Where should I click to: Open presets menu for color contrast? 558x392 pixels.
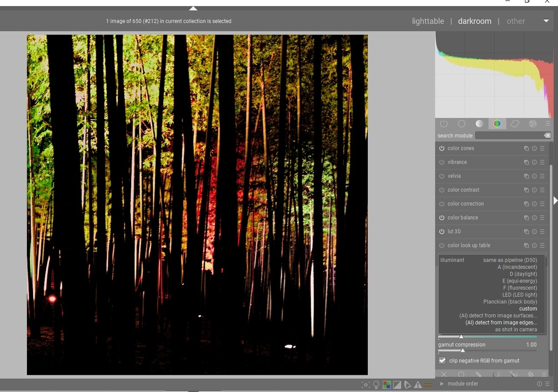point(542,190)
